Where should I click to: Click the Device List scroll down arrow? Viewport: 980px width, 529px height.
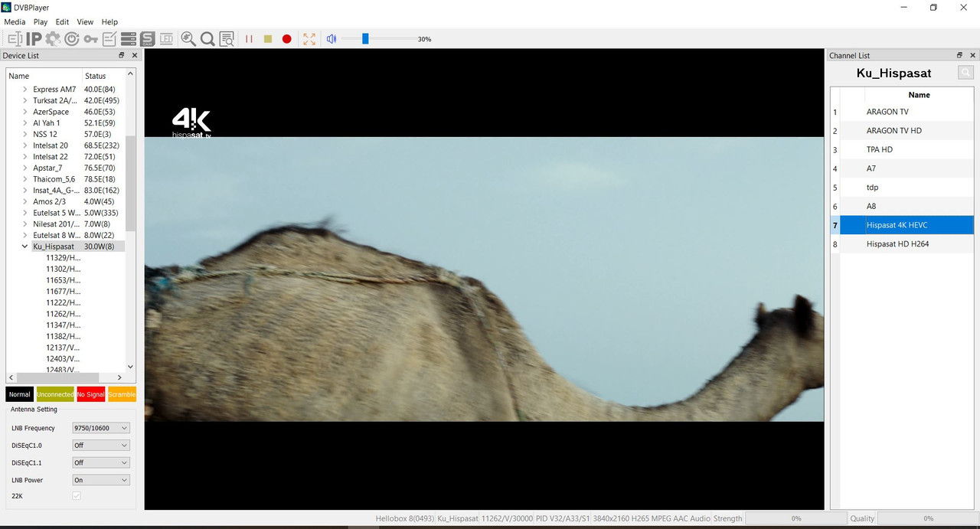[130, 367]
